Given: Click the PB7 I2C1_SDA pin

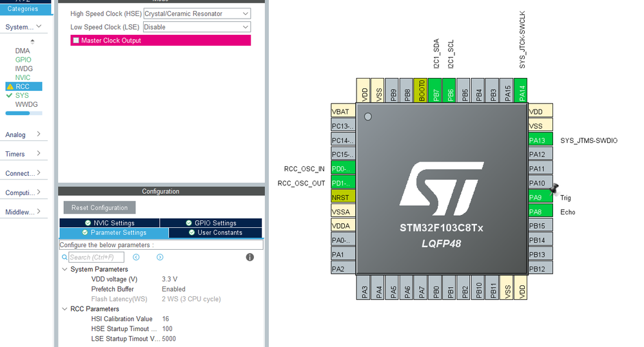Looking at the screenshot, I should tap(435, 91).
